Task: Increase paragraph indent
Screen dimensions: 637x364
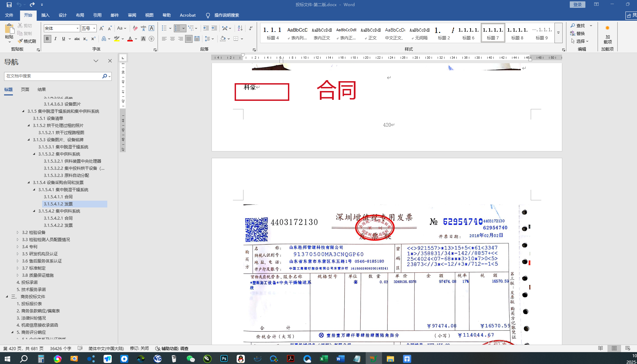Action: pos(214,28)
